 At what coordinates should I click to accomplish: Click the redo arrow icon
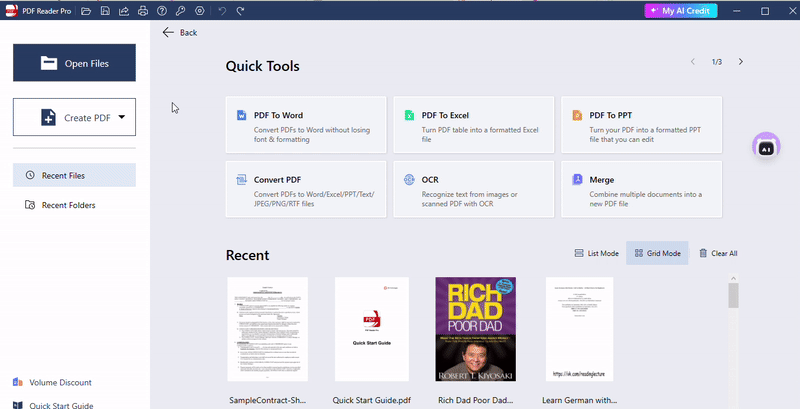tap(240, 11)
